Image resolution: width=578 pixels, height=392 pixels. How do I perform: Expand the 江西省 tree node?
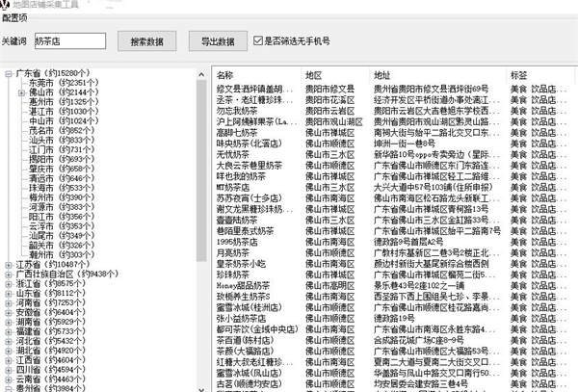[9, 360]
